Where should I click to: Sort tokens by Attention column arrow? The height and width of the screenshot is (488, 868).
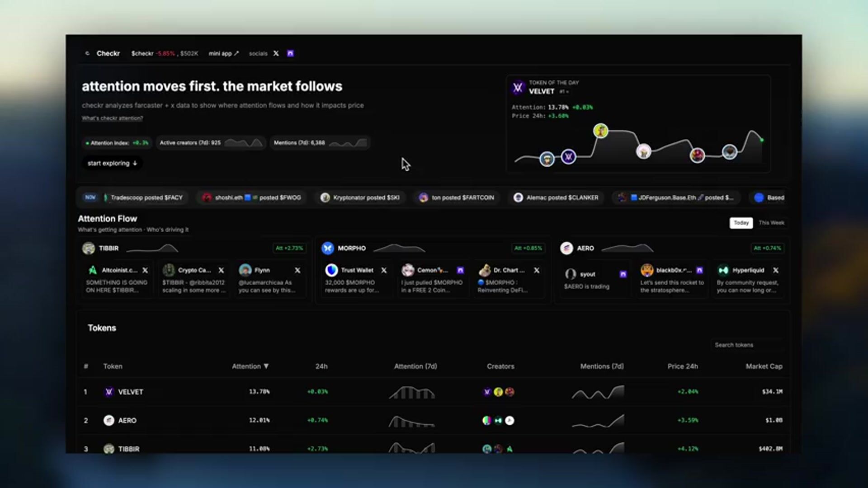[x=266, y=366]
